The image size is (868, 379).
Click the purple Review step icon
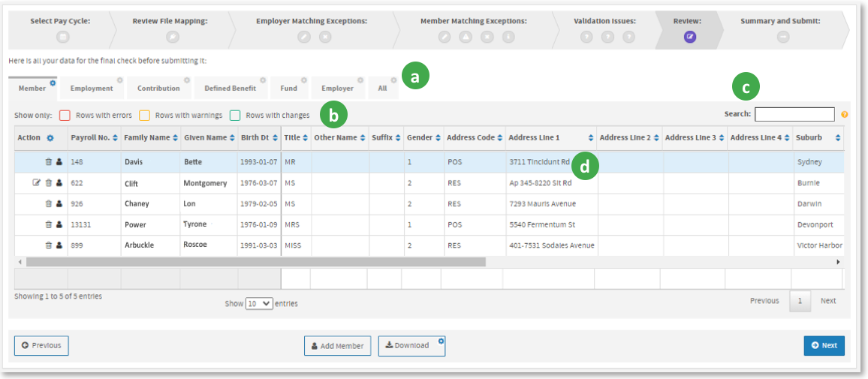(689, 37)
